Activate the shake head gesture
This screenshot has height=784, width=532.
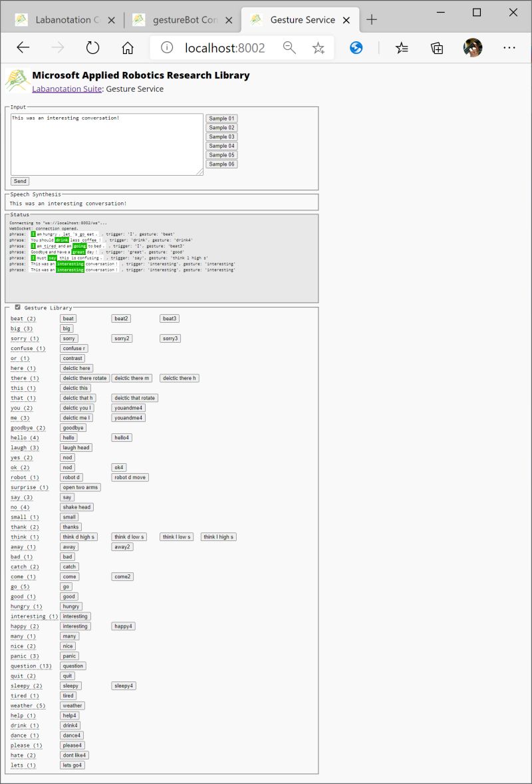pos(77,506)
